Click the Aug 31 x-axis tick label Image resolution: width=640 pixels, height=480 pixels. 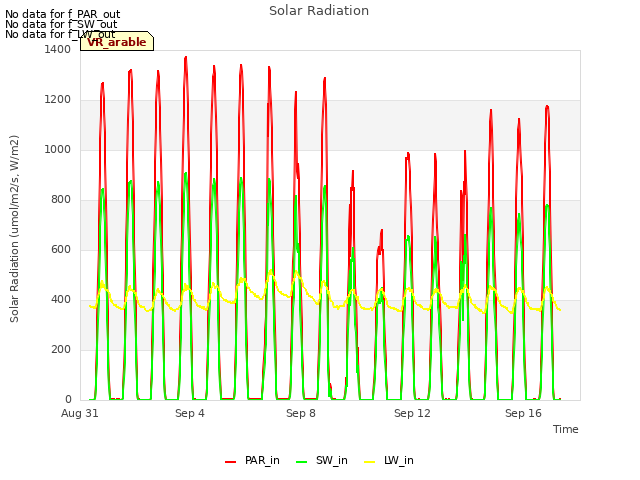click(80, 413)
